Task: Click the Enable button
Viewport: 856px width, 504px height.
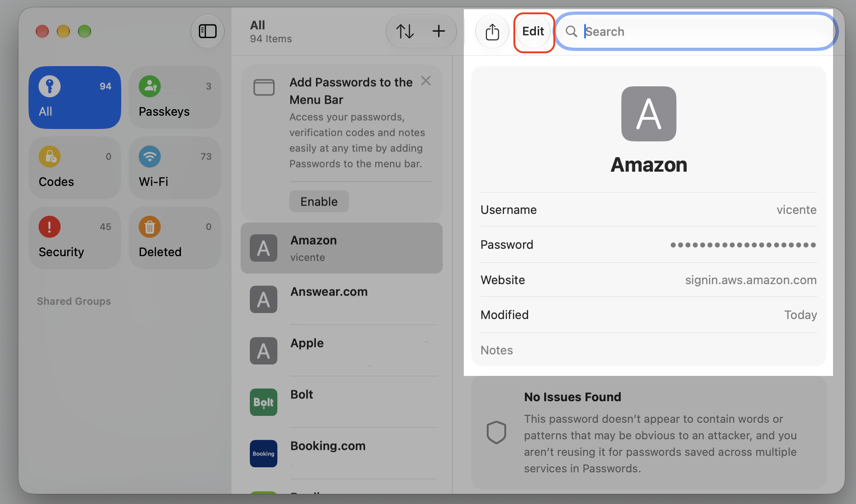Action: click(x=319, y=202)
